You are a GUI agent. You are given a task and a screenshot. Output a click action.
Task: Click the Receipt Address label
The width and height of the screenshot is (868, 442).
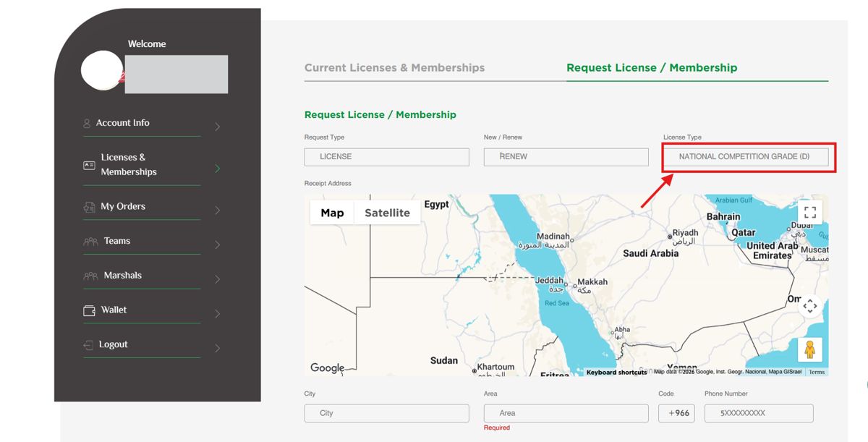coord(329,184)
